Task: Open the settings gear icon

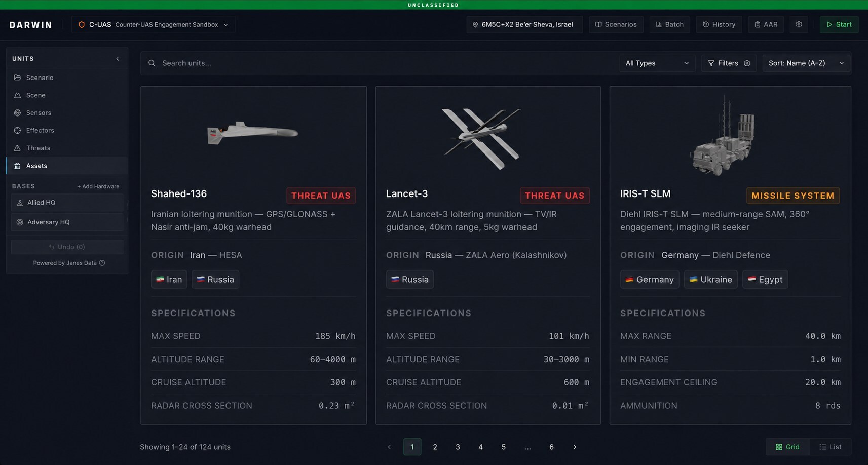Action: [x=799, y=24]
